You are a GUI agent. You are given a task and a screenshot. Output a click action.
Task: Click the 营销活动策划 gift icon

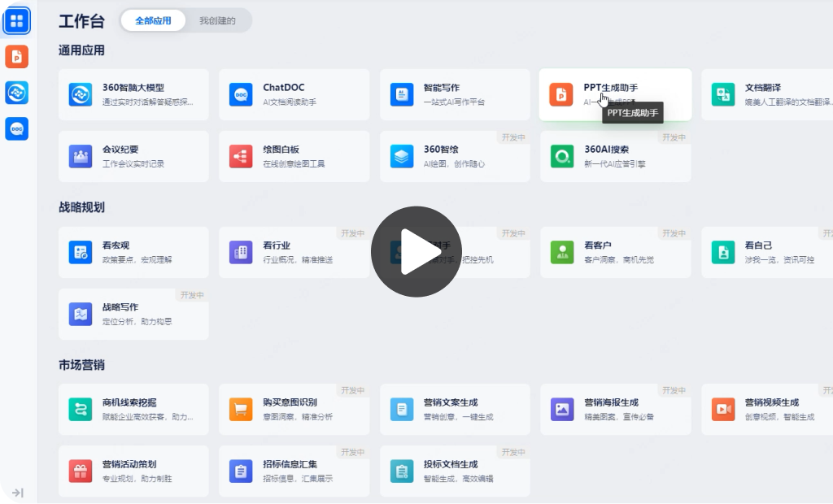(81, 471)
